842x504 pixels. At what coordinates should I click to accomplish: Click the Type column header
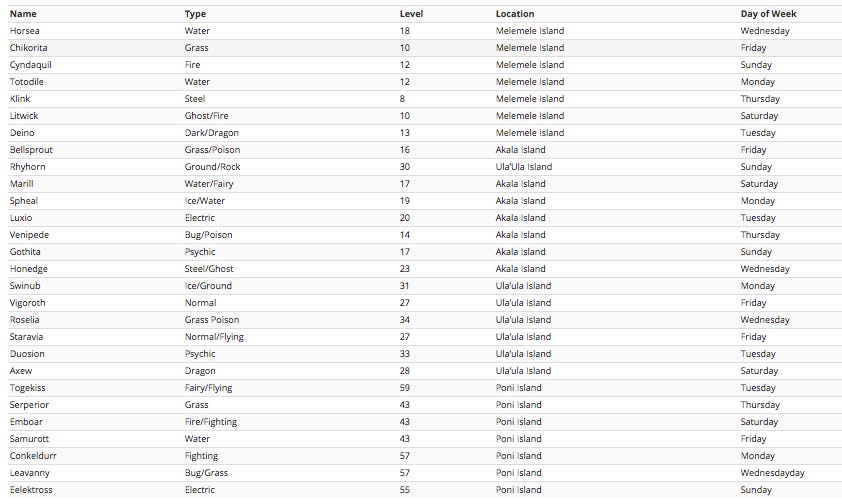pyautogui.click(x=196, y=14)
